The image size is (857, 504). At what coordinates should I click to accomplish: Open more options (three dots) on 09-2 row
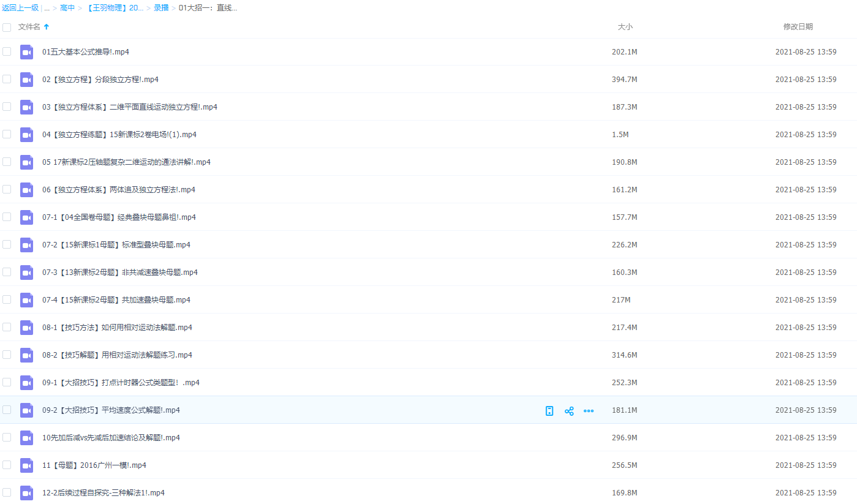pyautogui.click(x=589, y=411)
